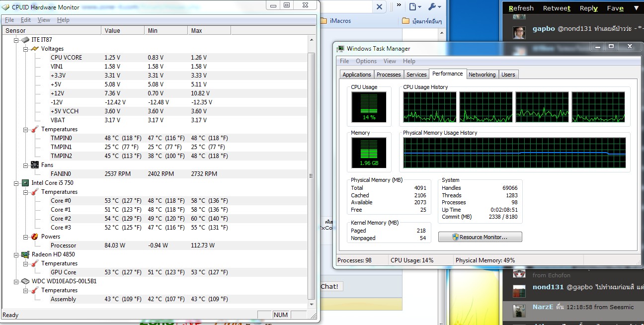Switch to the Applications tab
This screenshot has height=325, width=644.
[357, 75]
